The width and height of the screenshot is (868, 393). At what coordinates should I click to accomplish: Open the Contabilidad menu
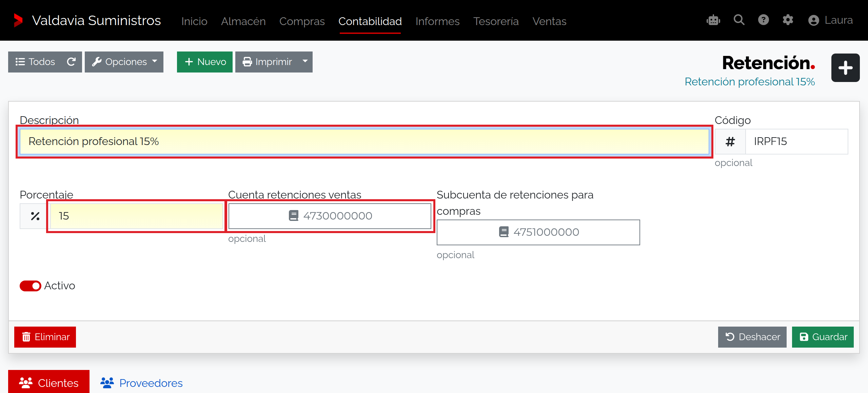pyautogui.click(x=370, y=21)
